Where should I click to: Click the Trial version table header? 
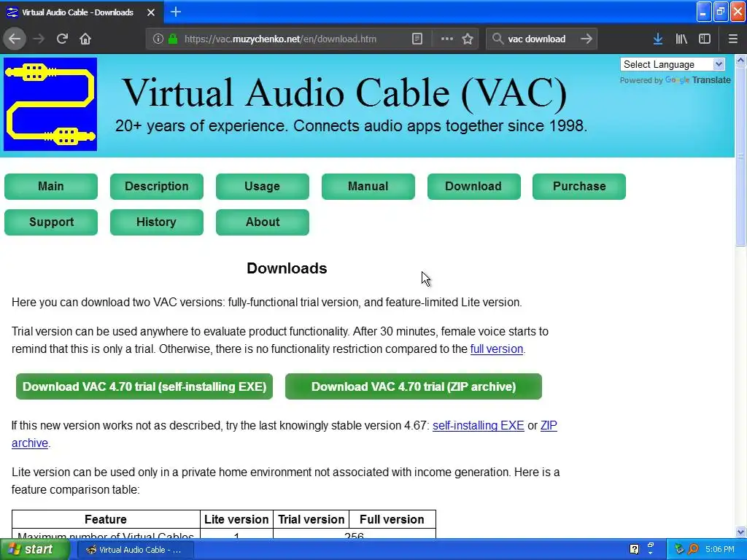pos(311,519)
